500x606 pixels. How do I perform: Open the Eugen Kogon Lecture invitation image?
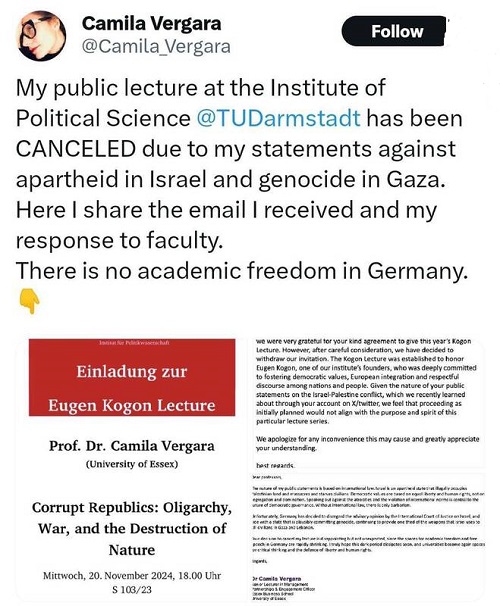pos(132,469)
